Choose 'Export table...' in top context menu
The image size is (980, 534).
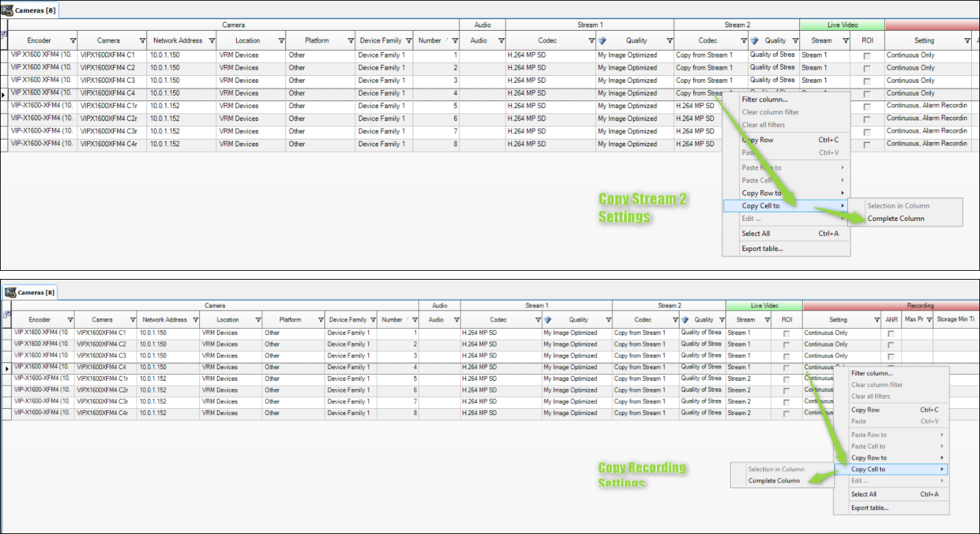point(762,249)
